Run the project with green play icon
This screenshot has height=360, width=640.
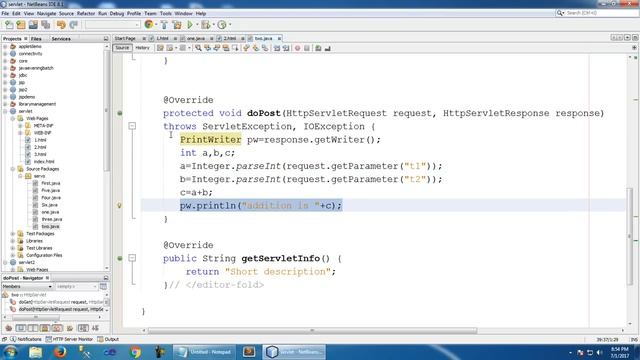click(190, 25)
